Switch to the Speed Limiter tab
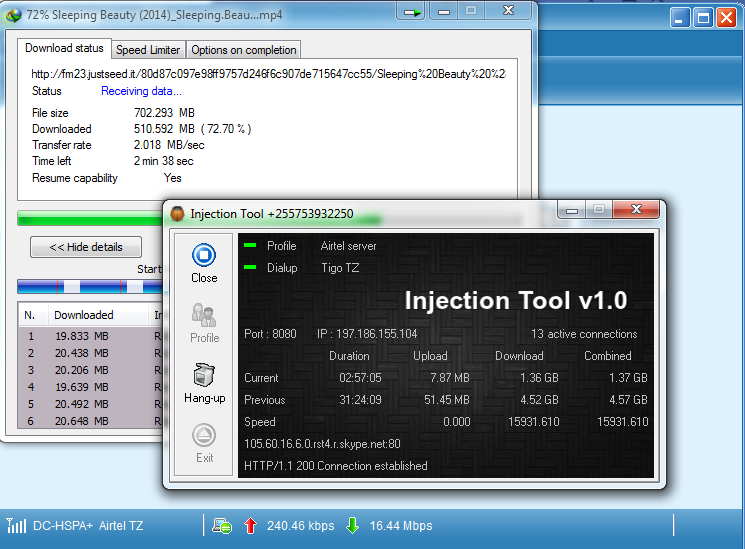This screenshot has height=549, width=745. (x=148, y=50)
